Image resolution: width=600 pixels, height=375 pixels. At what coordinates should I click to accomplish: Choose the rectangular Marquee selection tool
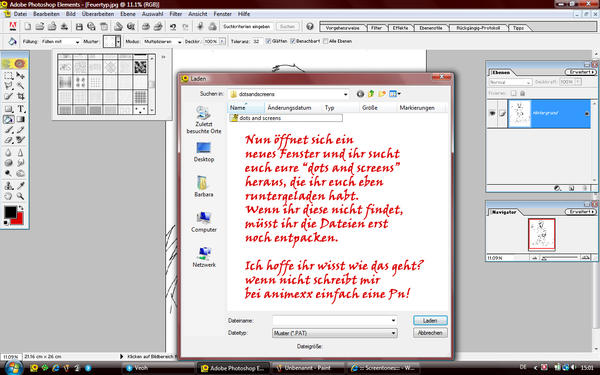(8, 75)
